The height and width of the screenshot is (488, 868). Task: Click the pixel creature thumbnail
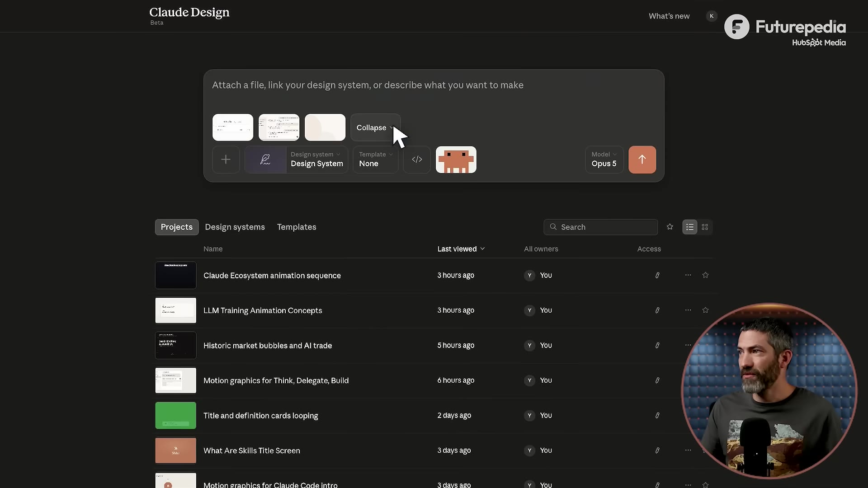coord(456,160)
